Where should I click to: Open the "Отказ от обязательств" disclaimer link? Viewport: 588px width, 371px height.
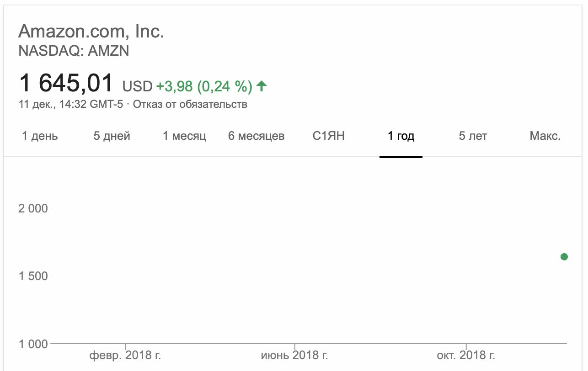190,104
